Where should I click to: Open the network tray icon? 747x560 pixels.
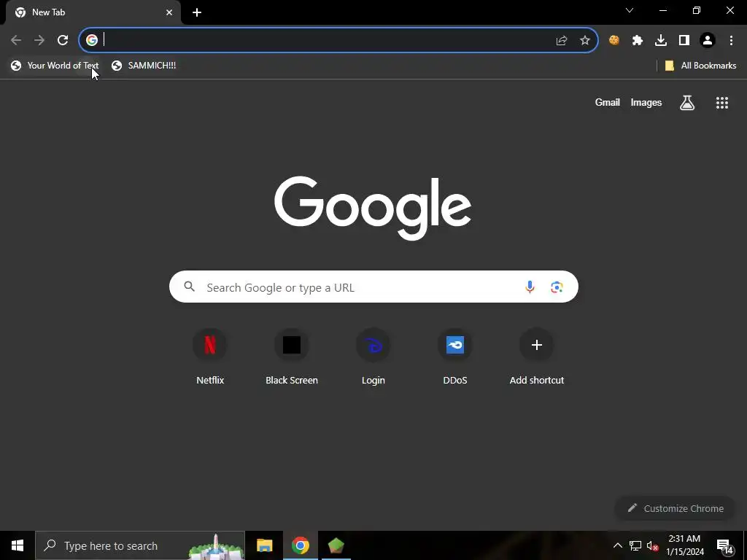(x=635, y=545)
